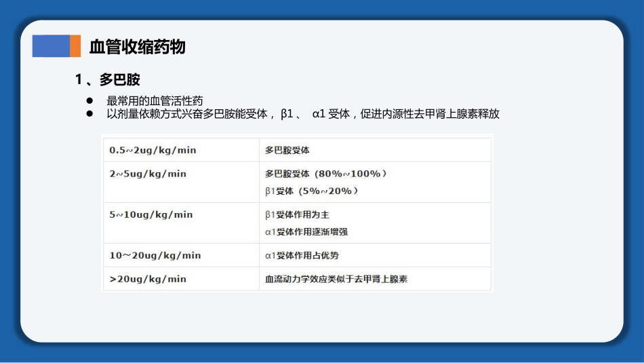Click text β1受体(5%~20%)
The width and height of the screenshot is (644, 363).
[x=311, y=191]
